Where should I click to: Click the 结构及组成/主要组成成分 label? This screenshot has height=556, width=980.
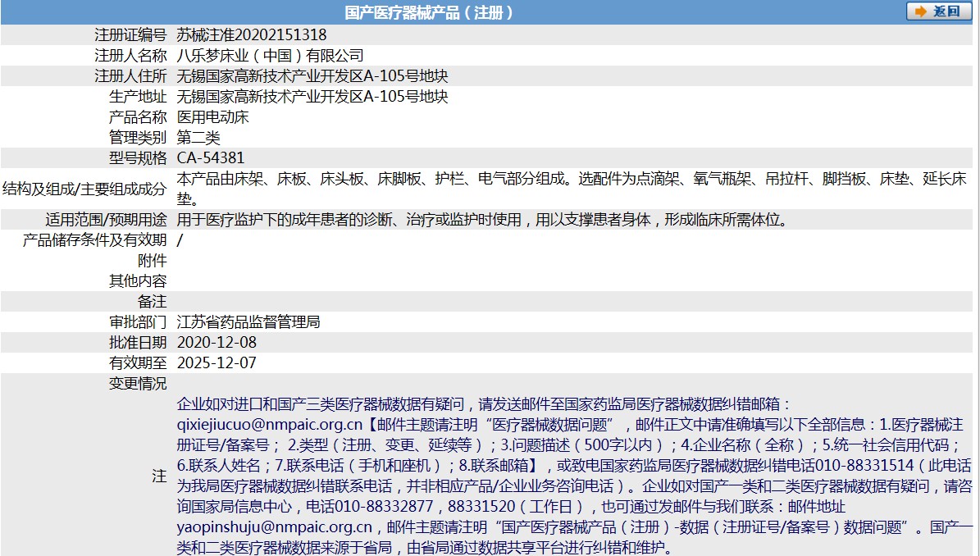point(84,189)
